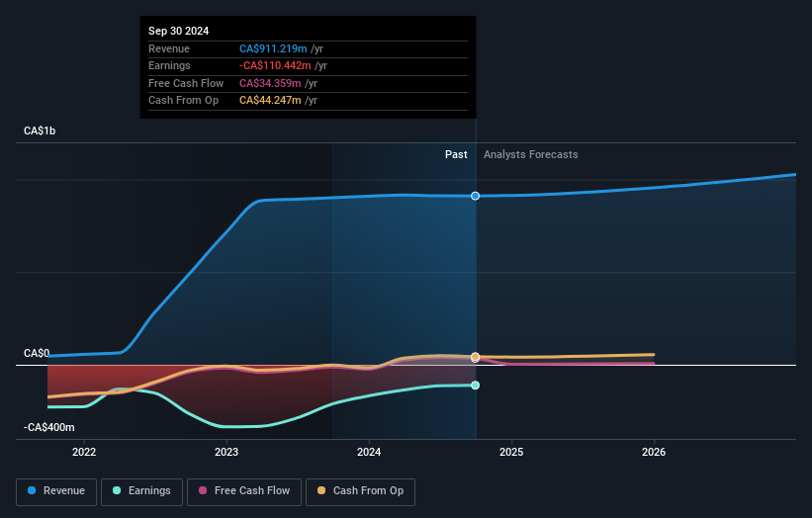
Task: Click the Free Cash Flow label in tooltip
Action: 186,83
